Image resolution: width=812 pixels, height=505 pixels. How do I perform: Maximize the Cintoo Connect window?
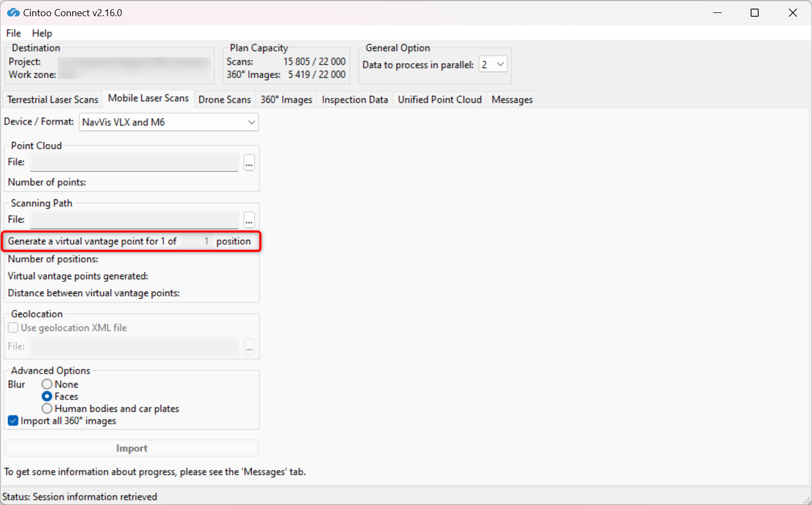coord(755,12)
